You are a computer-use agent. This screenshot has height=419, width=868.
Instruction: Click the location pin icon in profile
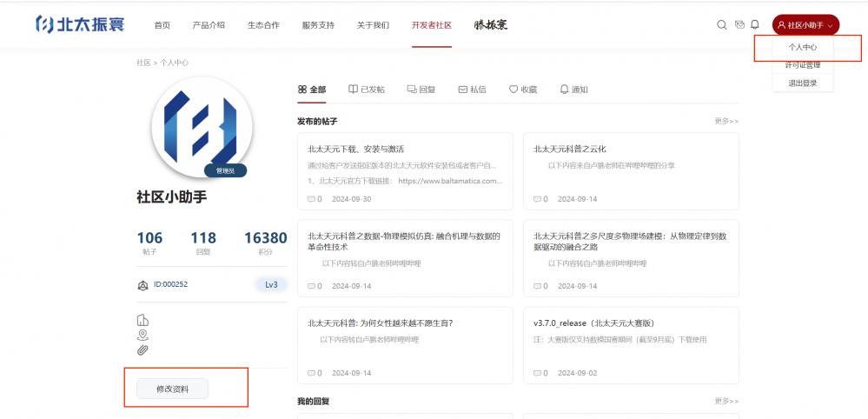(142, 335)
